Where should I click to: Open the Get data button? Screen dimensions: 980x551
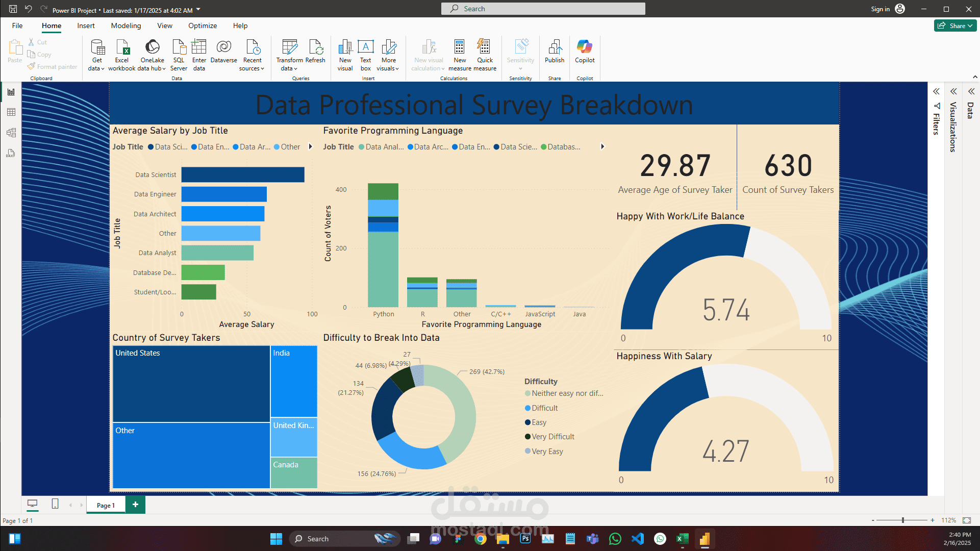96,55
